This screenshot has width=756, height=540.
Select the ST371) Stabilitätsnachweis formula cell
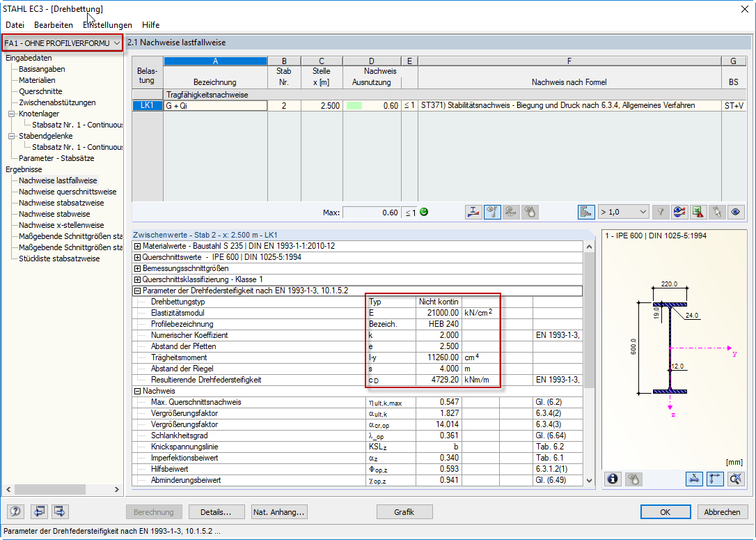[569, 106]
